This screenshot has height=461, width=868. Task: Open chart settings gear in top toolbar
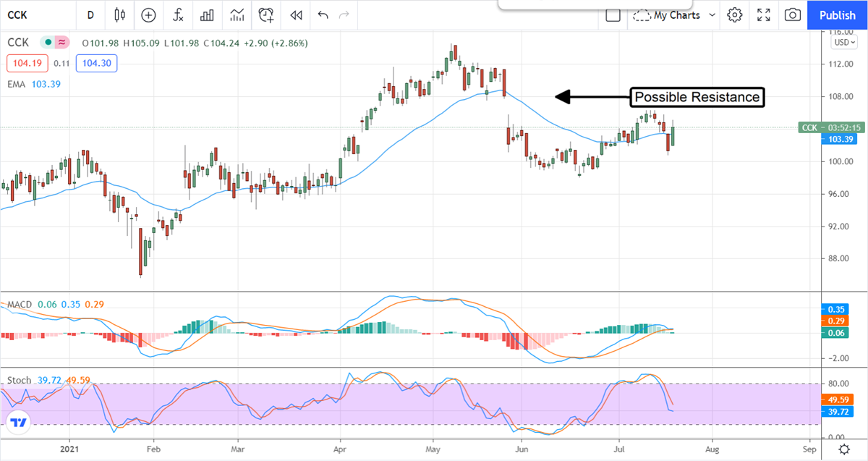(735, 14)
